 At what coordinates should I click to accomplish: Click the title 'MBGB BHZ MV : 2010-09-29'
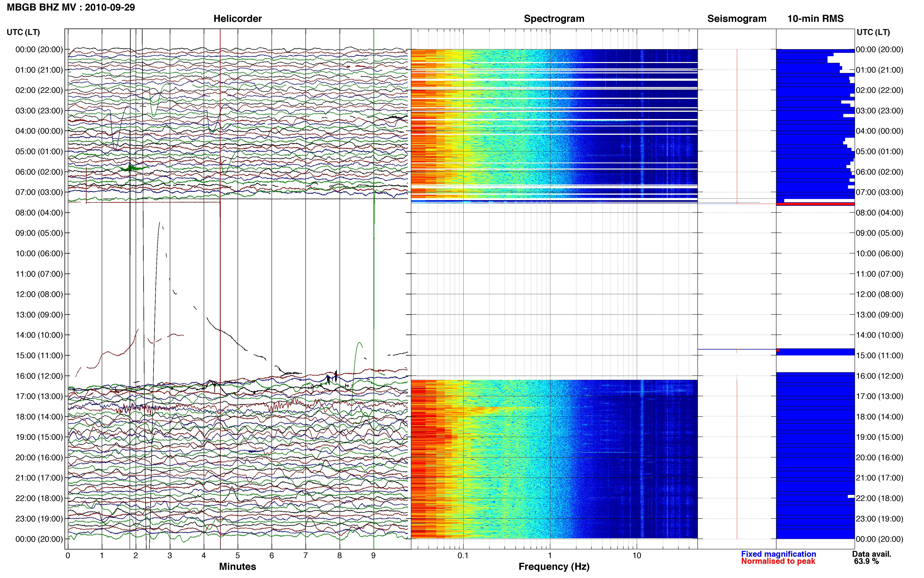71,7
